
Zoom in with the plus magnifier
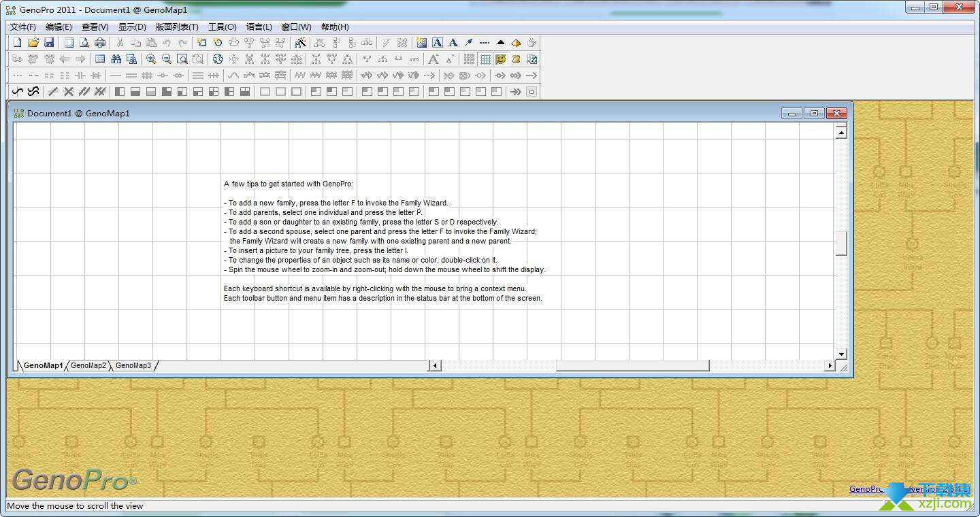(x=151, y=59)
